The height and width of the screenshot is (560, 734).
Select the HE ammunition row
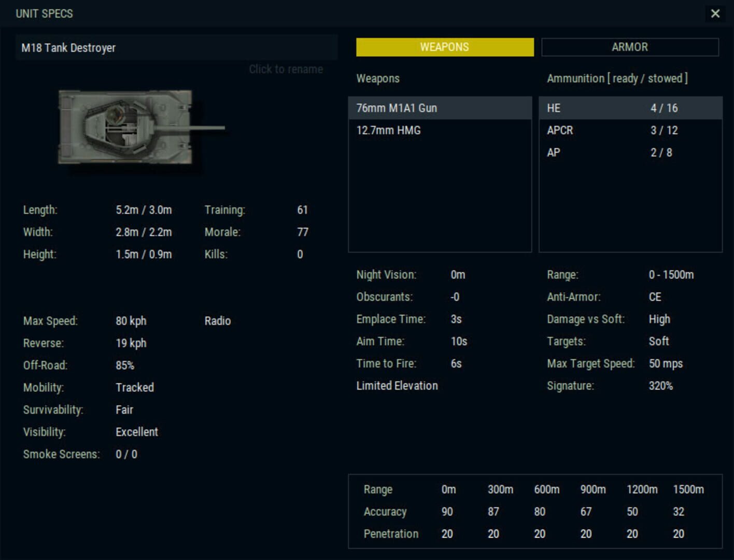click(630, 108)
